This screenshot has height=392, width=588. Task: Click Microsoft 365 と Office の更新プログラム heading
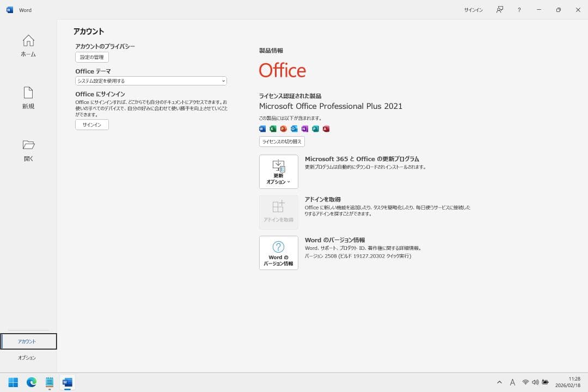[362, 159]
